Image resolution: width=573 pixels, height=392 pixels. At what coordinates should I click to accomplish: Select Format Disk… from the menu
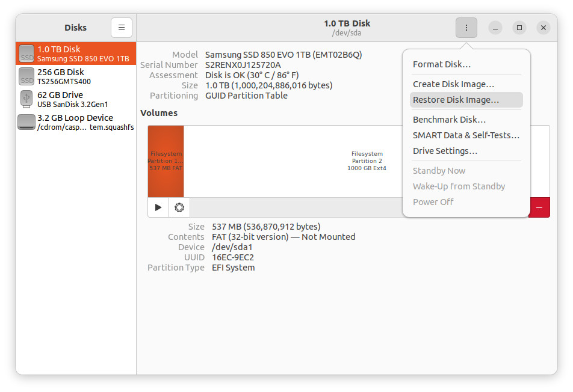click(442, 64)
